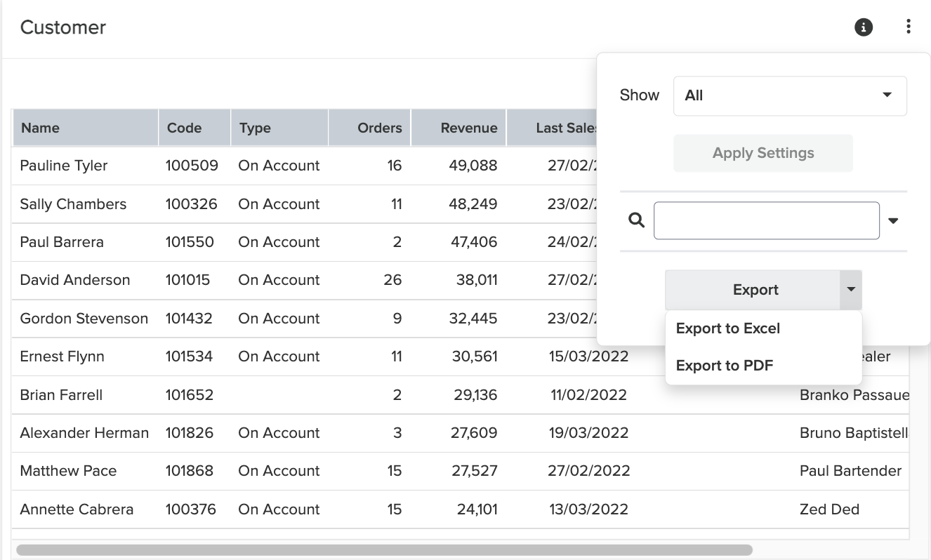Sort by the Type column header
931x560 pixels.
coord(279,128)
